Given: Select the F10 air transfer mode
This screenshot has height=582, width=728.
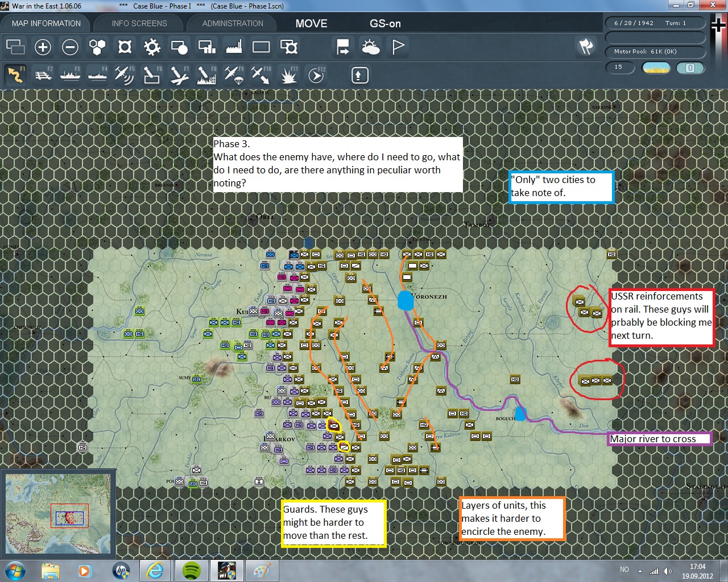Looking at the screenshot, I should (261, 75).
